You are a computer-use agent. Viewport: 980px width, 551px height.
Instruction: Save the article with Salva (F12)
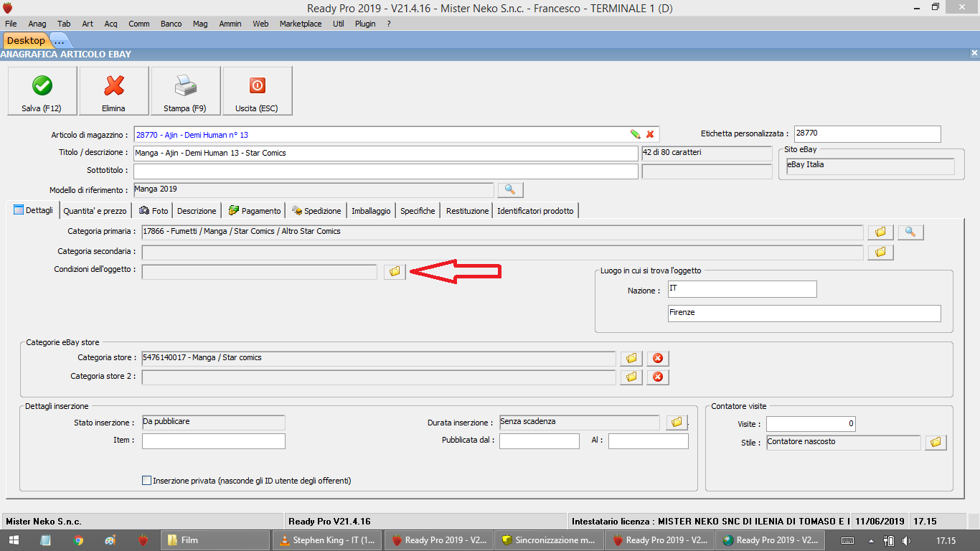coord(42,91)
